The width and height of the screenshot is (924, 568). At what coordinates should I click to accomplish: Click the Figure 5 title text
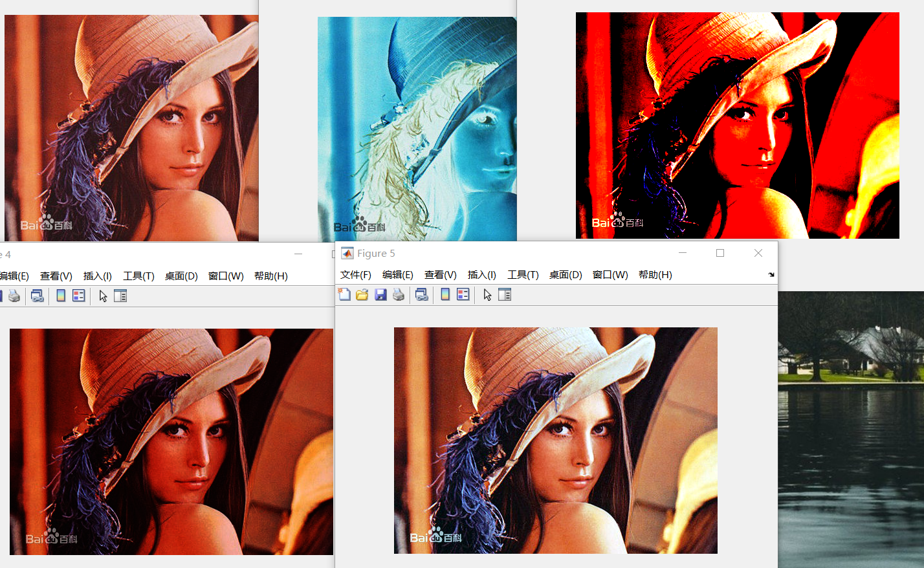376,254
